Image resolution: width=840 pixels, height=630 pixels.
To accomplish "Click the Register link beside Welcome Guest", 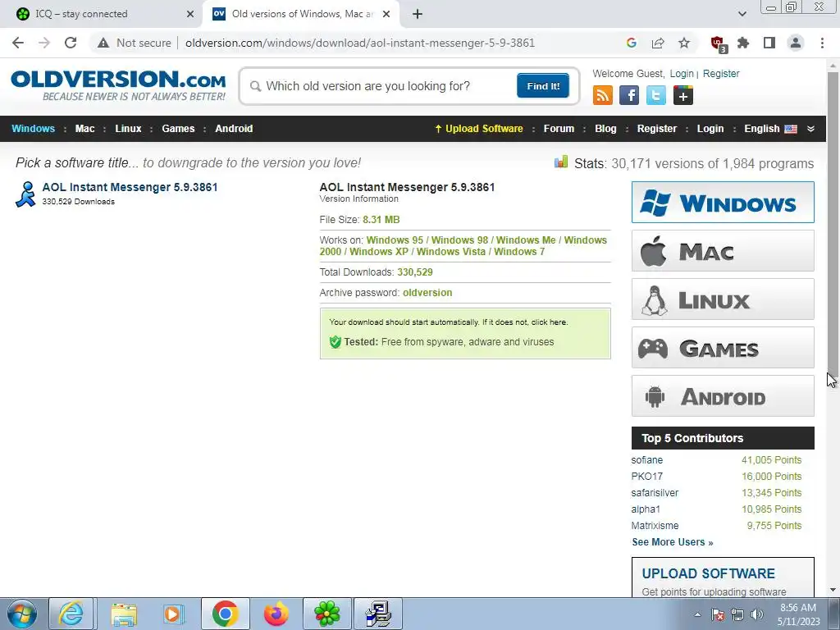I will tap(721, 74).
